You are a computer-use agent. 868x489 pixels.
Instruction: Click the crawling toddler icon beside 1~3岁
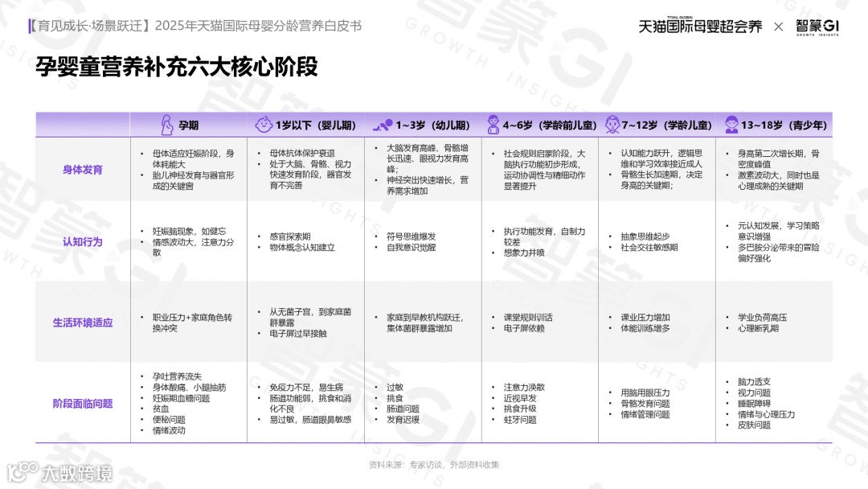[383, 125]
